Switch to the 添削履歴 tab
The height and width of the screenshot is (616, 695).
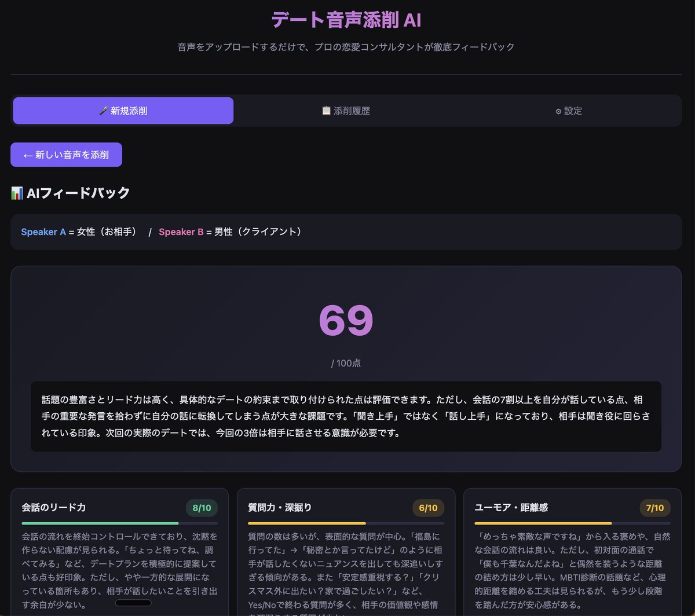click(x=346, y=111)
